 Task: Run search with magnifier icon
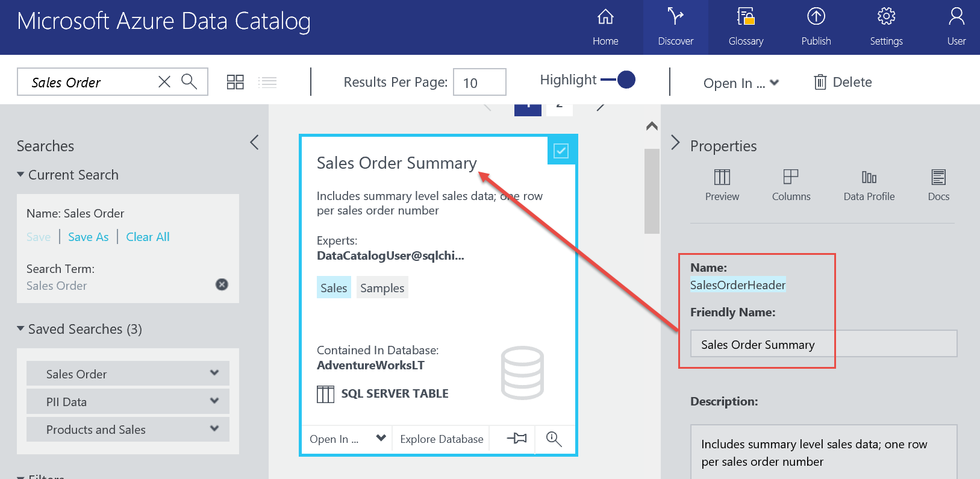(189, 81)
